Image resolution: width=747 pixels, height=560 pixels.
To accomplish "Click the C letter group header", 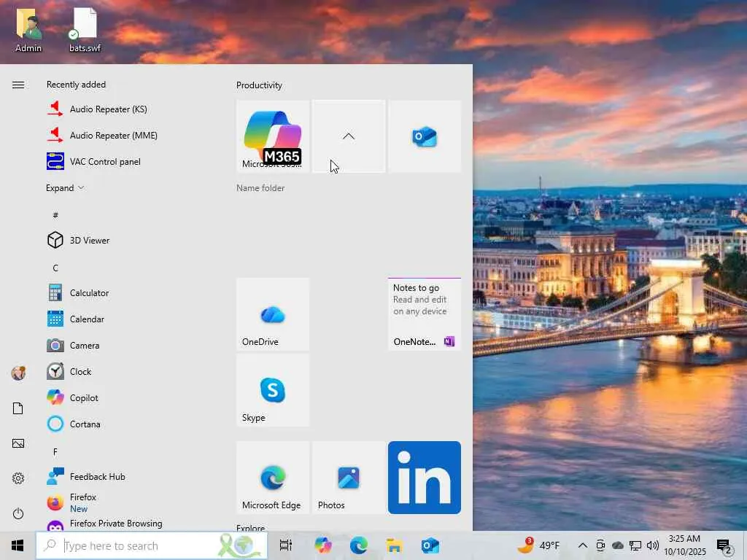I will pyautogui.click(x=55, y=268).
